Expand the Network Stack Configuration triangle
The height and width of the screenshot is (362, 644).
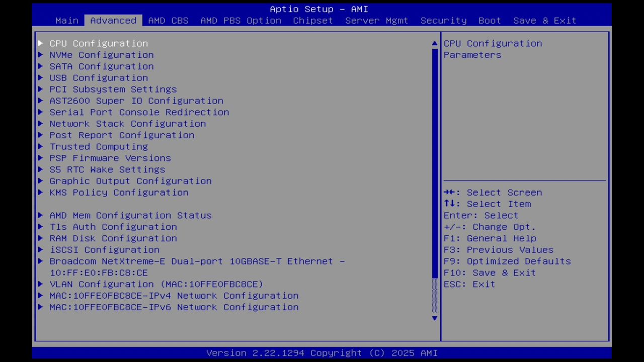(x=41, y=123)
